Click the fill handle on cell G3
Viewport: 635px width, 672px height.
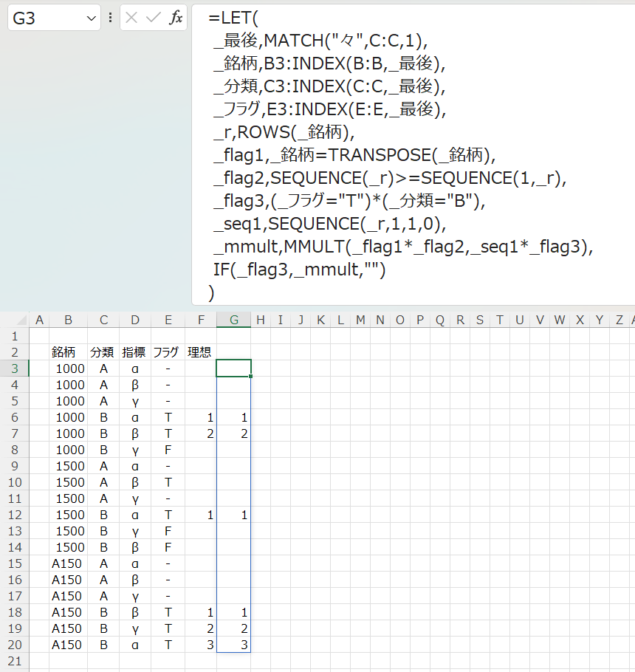coord(251,376)
